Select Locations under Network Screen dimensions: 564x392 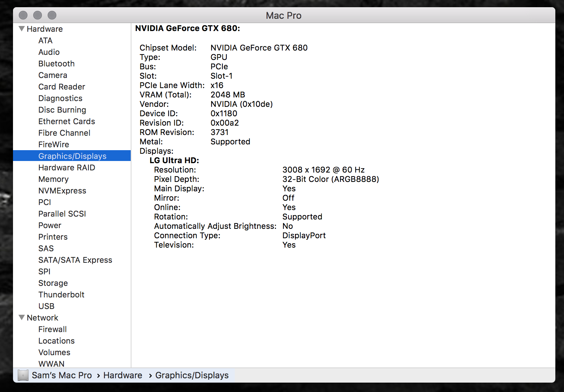pos(57,341)
